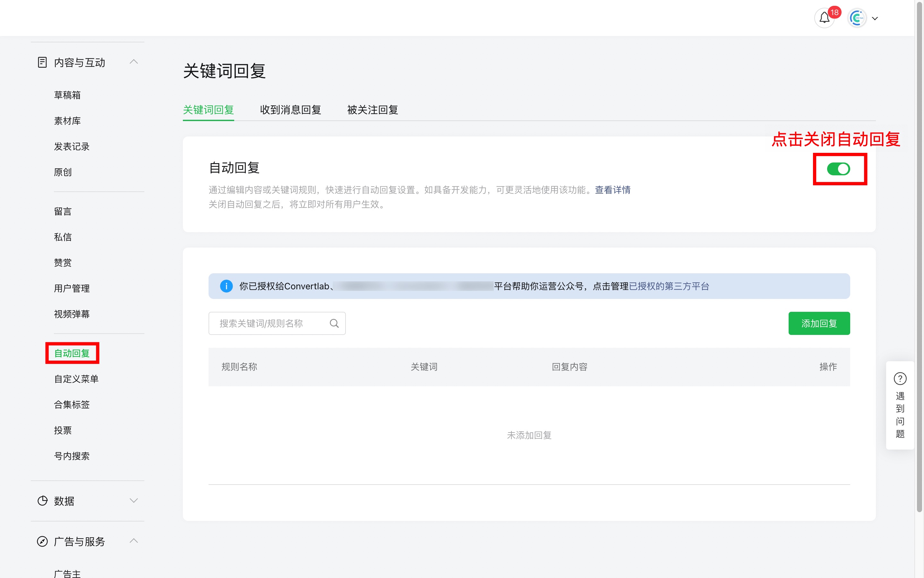Switch to 关键词回复 tab
This screenshot has height=578, width=924.
point(209,110)
